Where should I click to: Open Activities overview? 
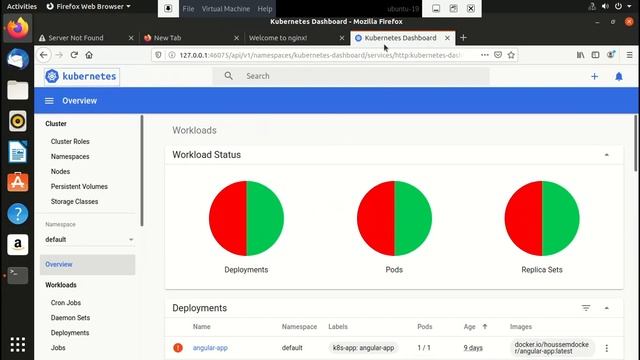[x=22, y=7]
